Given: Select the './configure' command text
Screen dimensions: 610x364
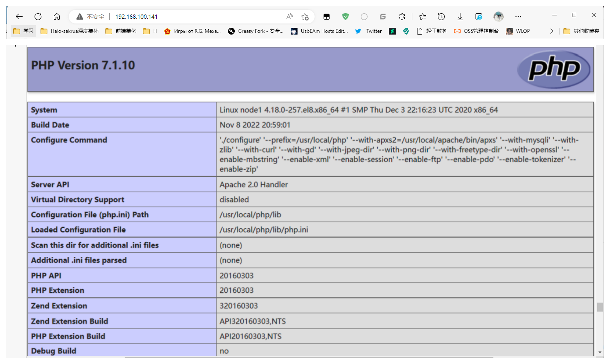Looking at the screenshot, I should pyautogui.click(x=399, y=154).
